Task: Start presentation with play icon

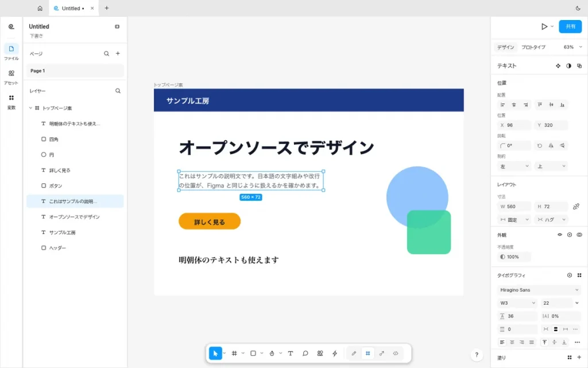Action: pos(544,26)
